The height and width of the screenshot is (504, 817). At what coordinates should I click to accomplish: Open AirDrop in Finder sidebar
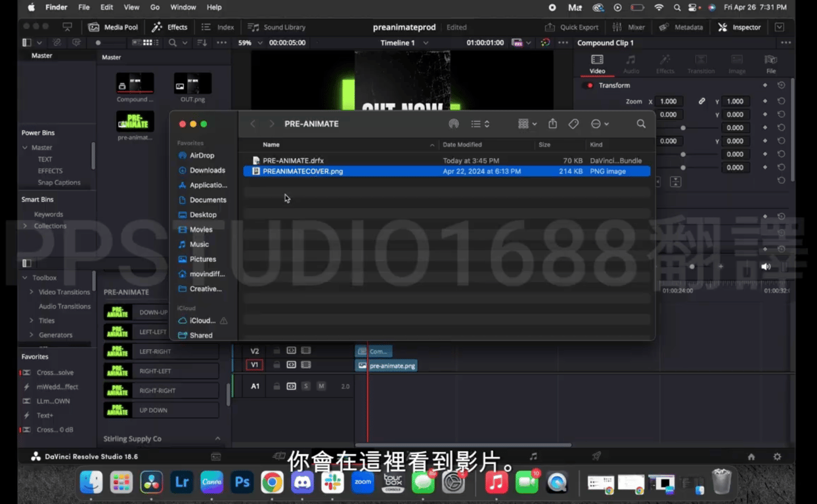[x=196, y=156]
